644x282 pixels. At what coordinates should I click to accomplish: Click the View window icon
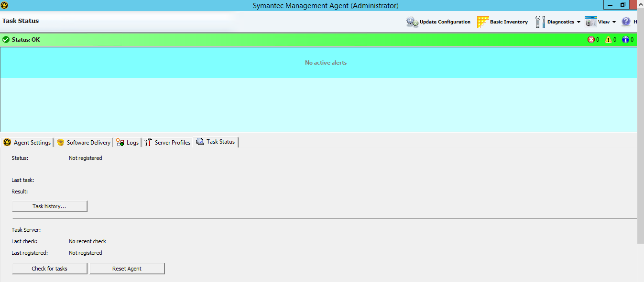click(591, 22)
